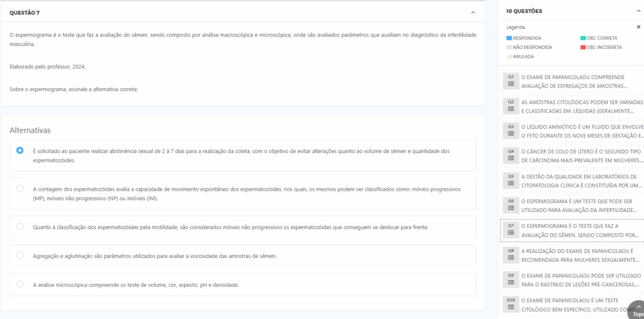Choose the 'Agregação e aglutinação' alternative

pyautogui.click(x=20, y=255)
